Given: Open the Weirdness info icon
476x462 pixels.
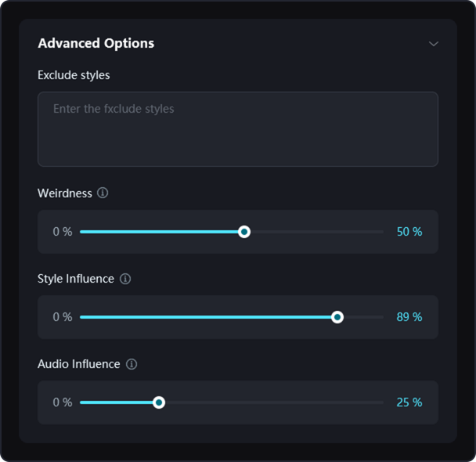Looking at the screenshot, I should [x=103, y=193].
